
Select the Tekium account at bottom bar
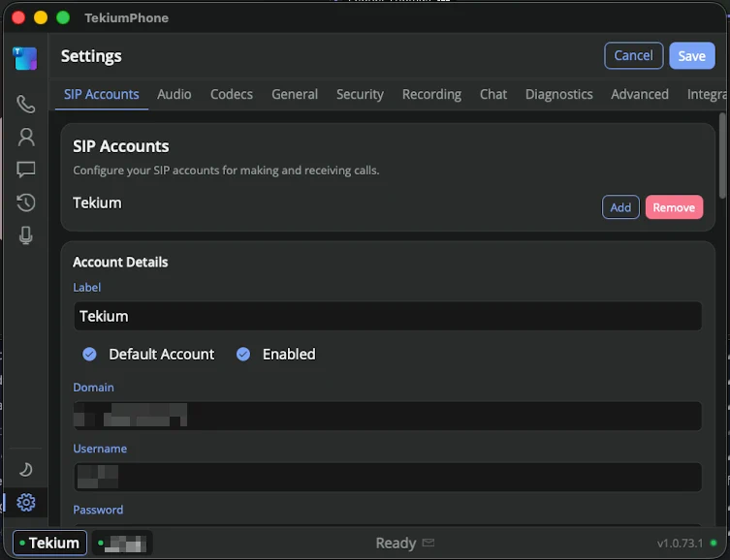click(x=49, y=543)
